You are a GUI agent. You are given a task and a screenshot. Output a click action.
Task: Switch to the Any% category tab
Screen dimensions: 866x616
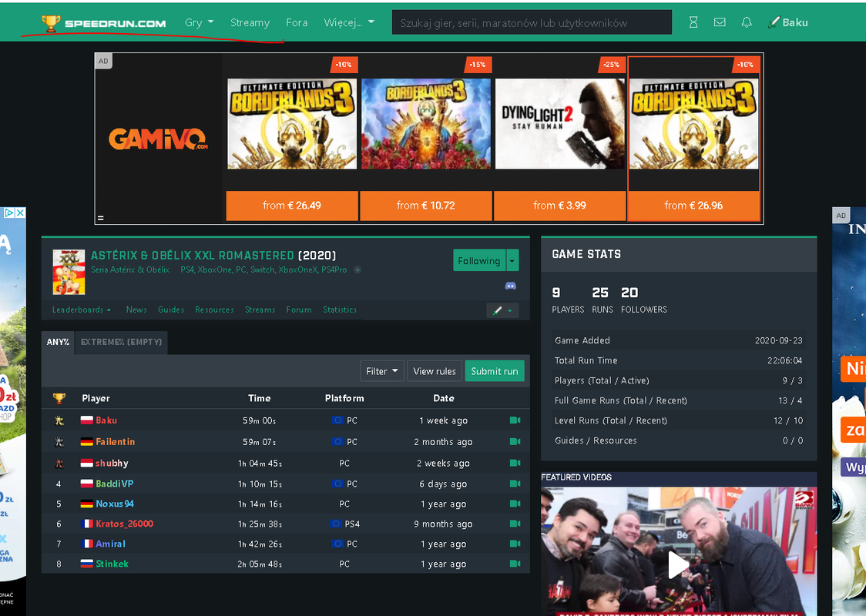coord(58,342)
